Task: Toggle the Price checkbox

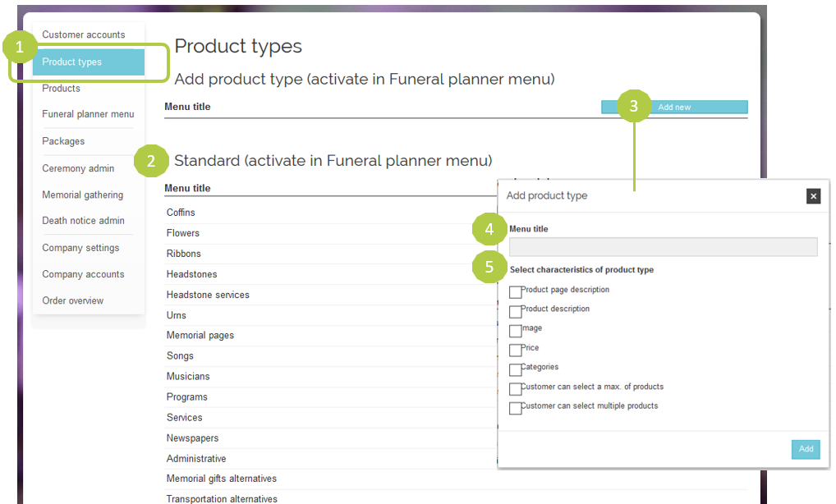Action: [516, 351]
